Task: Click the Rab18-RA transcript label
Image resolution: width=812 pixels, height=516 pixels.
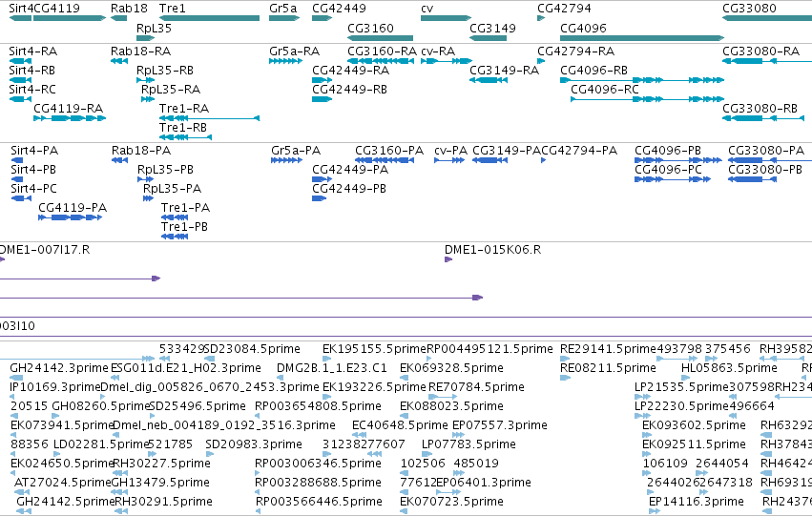Action: (141, 52)
